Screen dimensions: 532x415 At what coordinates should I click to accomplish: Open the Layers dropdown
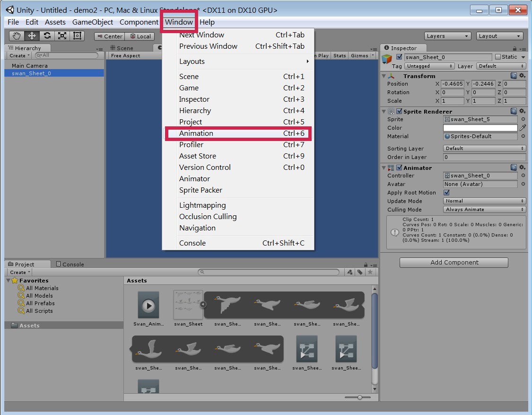pos(447,36)
